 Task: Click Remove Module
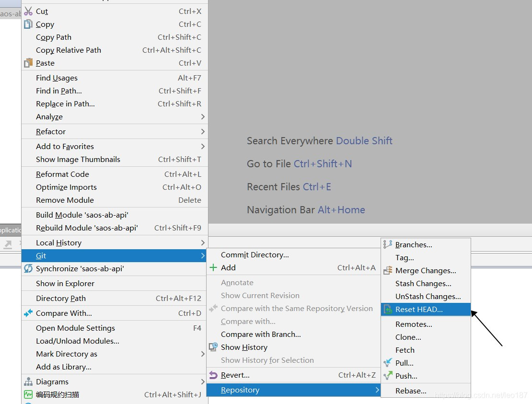click(x=115, y=200)
